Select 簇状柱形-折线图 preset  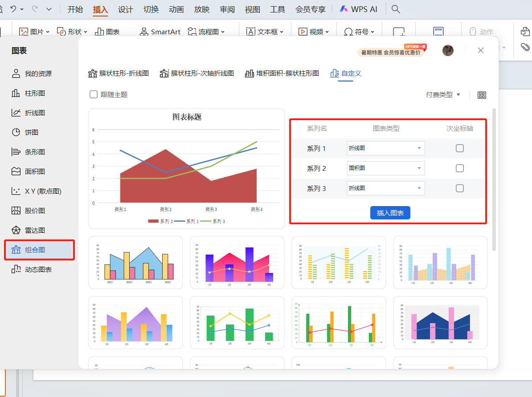[119, 74]
